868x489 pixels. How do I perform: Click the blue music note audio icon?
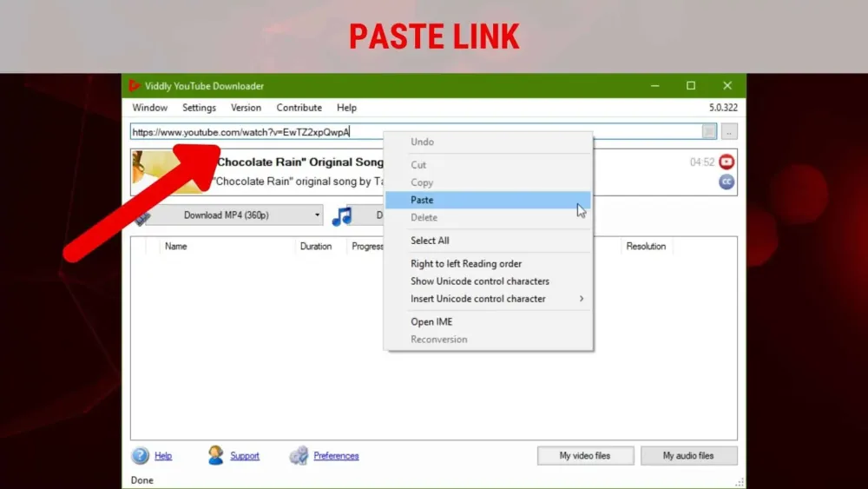[x=342, y=215]
